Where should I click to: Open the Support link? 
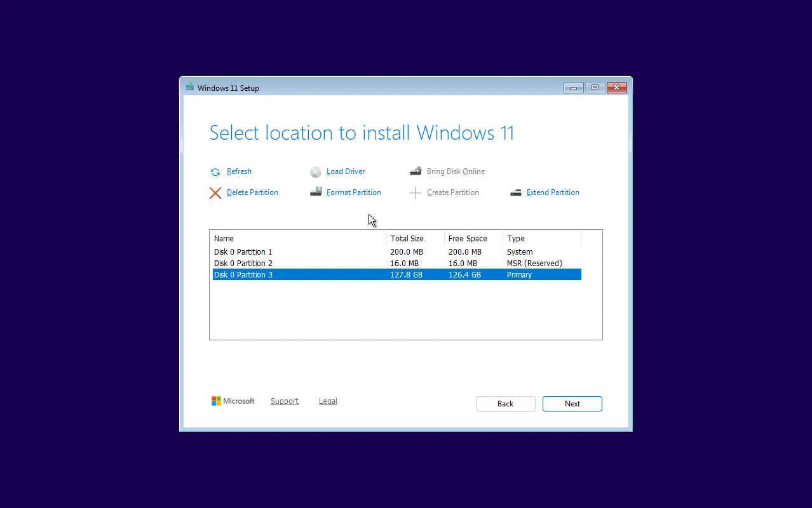coord(284,401)
